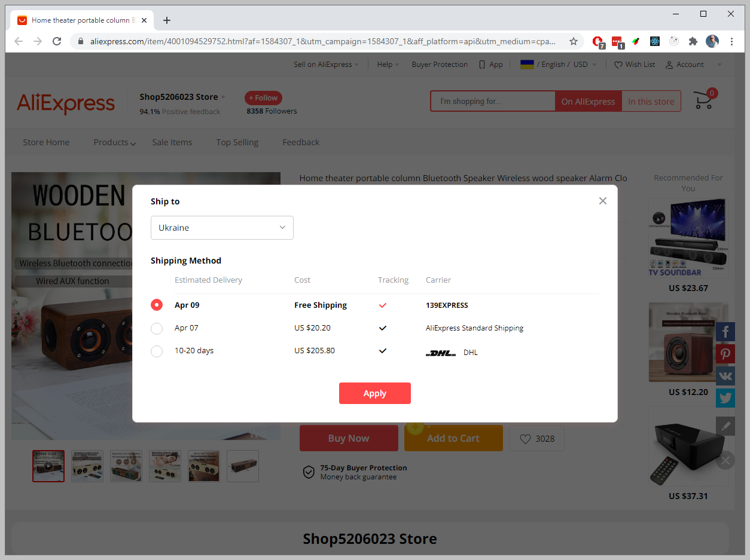This screenshot has height=560, width=750.
Task: Follow the store with + Follow button
Action: [263, 98]
